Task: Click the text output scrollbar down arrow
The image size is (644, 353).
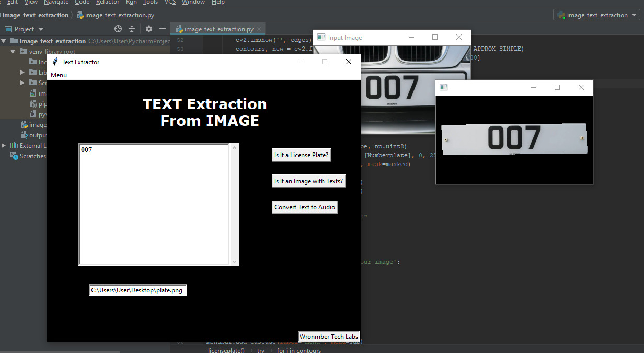Action: [x=234, y=261]
